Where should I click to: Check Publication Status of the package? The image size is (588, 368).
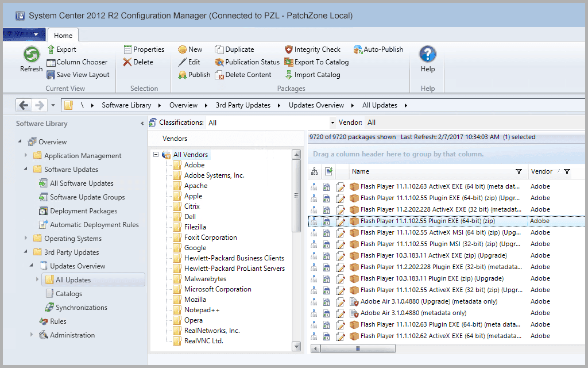[247, 62]
